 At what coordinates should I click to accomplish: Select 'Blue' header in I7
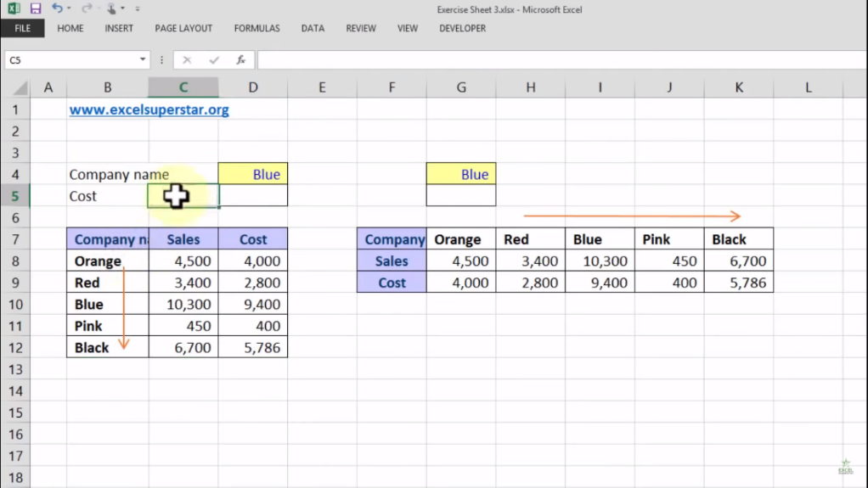(x=600, y=239)
